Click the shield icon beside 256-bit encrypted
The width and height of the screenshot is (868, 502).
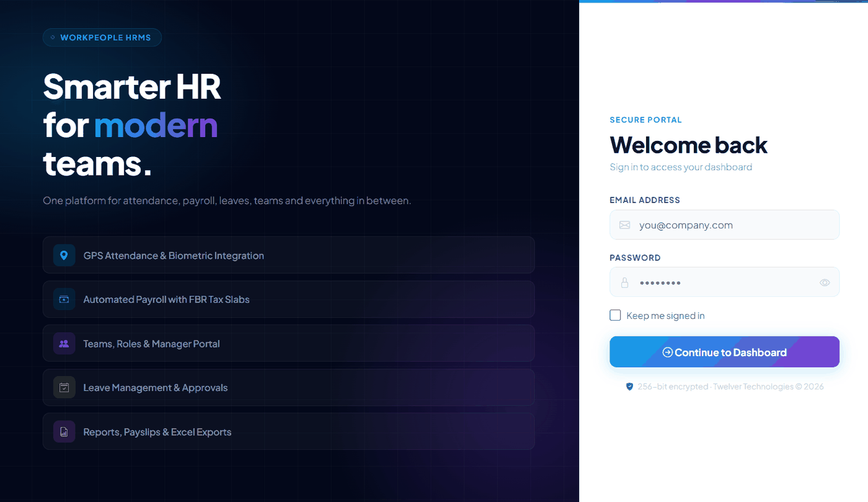(x=629, y=387)
